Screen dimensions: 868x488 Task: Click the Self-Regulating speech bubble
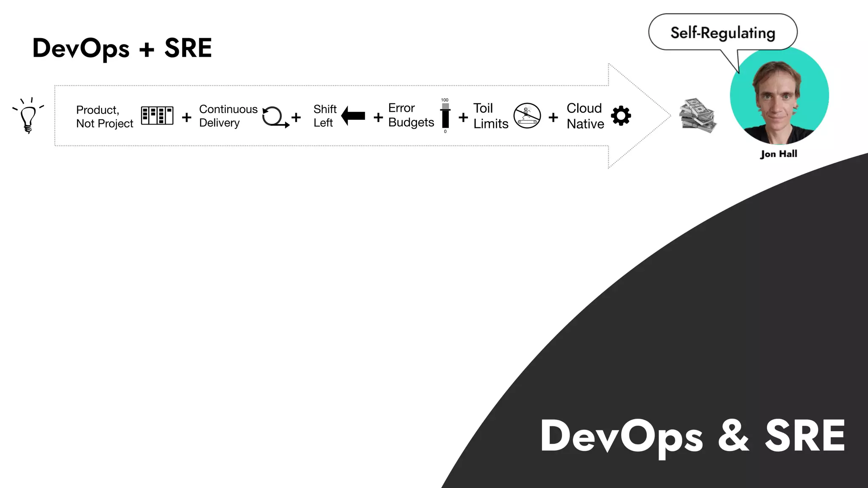pos(723,33)
